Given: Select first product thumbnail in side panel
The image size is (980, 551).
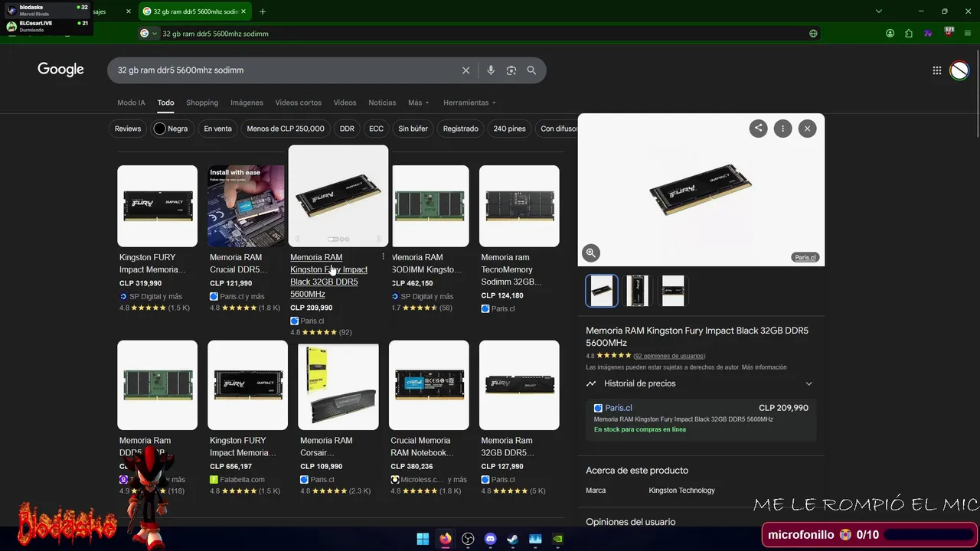Looking at the screenshot, I should pyautogui.click(x=602, y=291).
